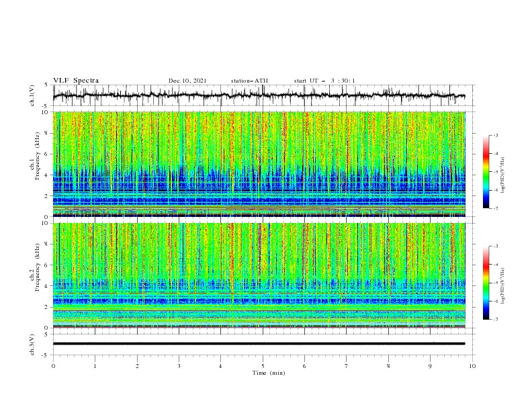This screenshot has height=411, width=532.
Task: Click the "start UT = 3 :30: 1" text
Action: [324, 81]
